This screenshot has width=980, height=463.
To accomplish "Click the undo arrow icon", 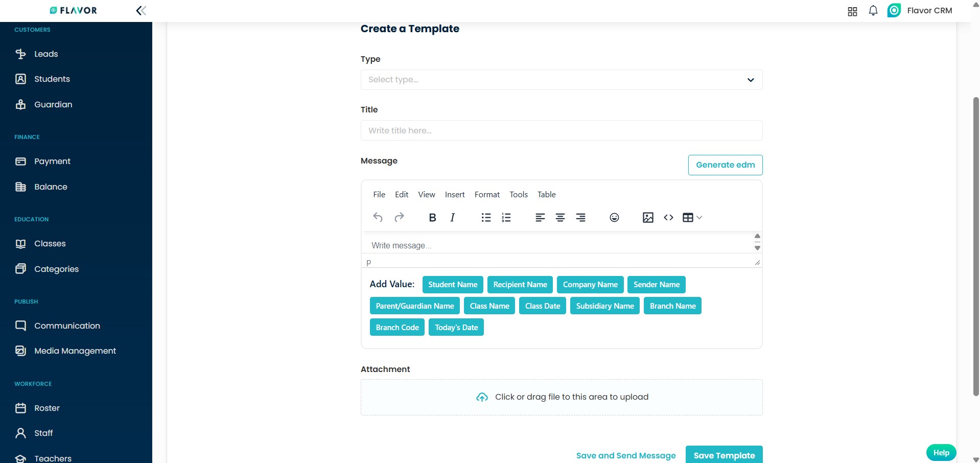I will [x=378, y=218].
